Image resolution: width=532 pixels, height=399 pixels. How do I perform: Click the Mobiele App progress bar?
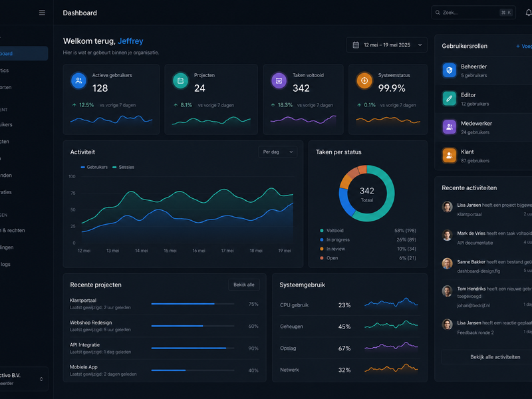tap(193, 370)
